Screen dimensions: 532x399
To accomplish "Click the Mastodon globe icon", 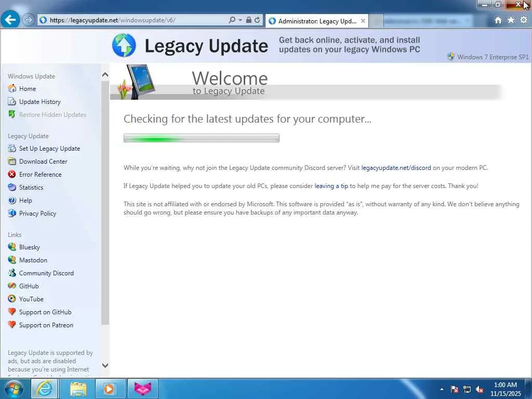I will (12, 260).
